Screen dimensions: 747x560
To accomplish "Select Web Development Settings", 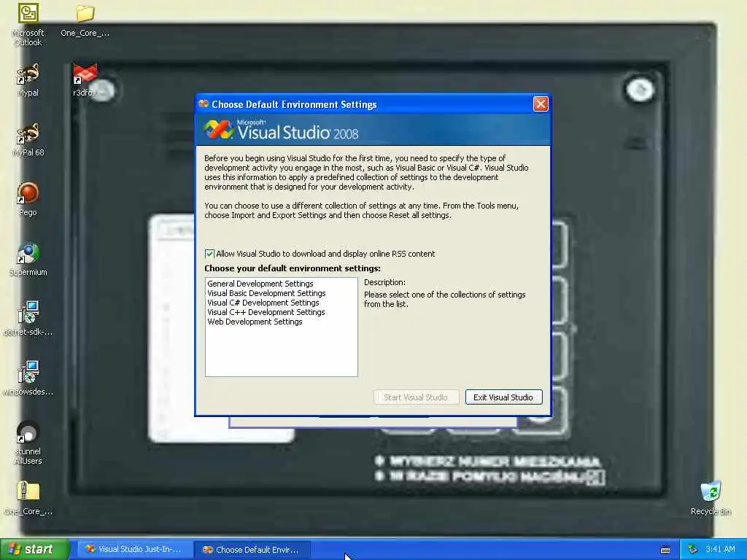I will [255, 322].
